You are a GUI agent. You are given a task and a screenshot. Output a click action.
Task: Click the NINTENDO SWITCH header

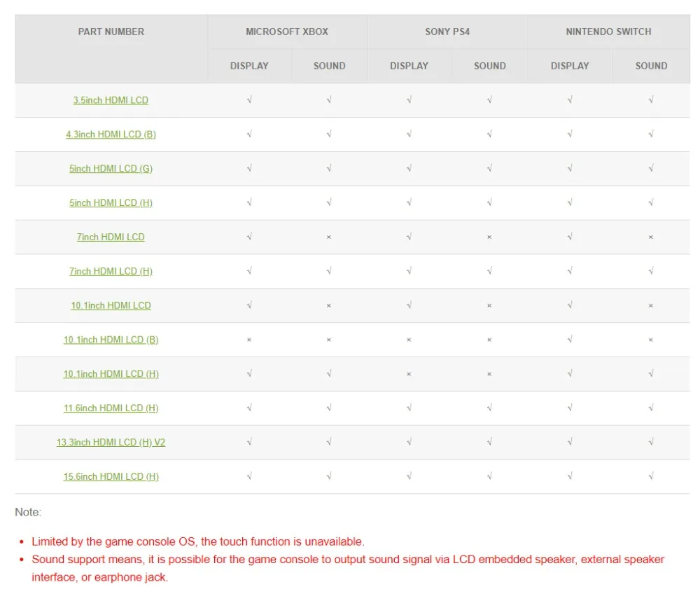click(x=608, y=32)
